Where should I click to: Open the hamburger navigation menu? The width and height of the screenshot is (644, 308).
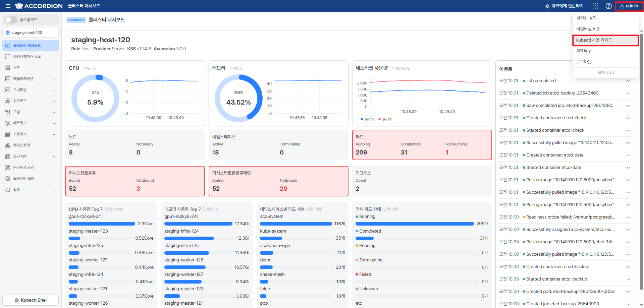pyautogui.click(x=8, y=6)
